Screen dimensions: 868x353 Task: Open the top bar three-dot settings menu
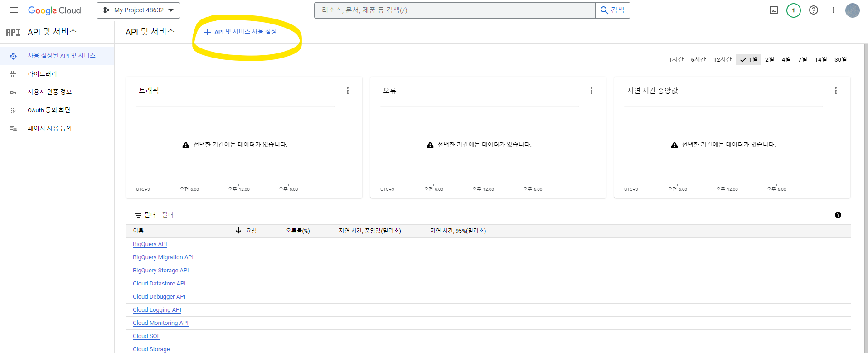[833, 10]
